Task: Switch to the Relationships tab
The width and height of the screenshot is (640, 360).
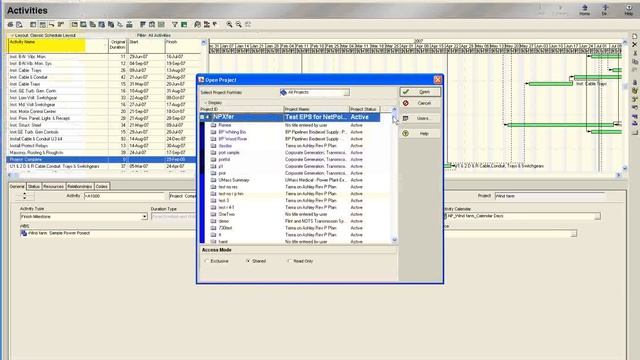Action: click(x=80, y=186)
